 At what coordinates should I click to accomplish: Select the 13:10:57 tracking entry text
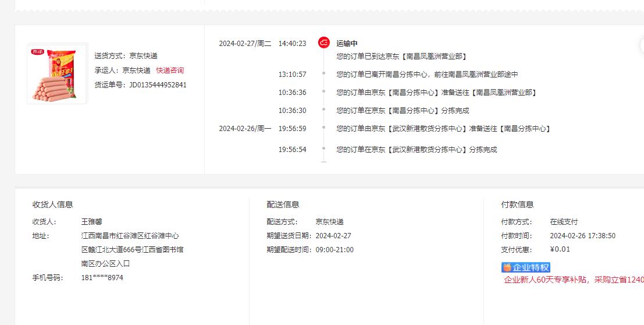coord(427,75)
